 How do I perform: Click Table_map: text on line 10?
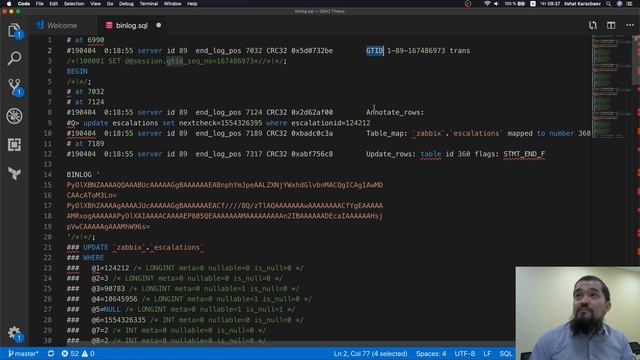pyautogui.click(x=387, y=133)
